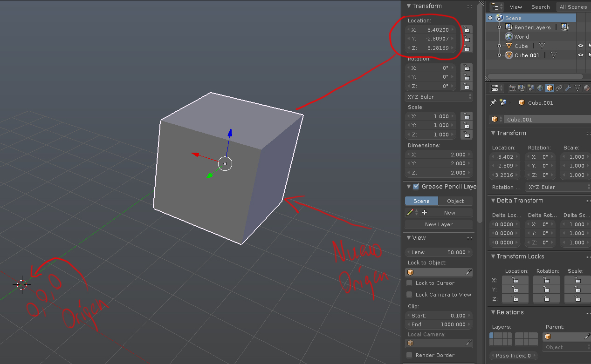Image resolution: width=591 pixels, height=364 pixels.
Task: Enable the Lock to Cursor checkbox
Action: point(410,283)
